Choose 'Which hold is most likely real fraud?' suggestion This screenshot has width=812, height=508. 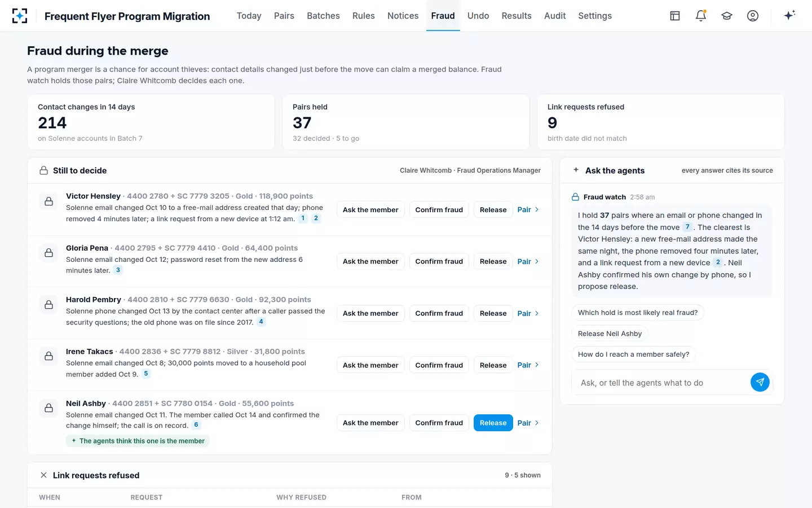click(638, 312)
